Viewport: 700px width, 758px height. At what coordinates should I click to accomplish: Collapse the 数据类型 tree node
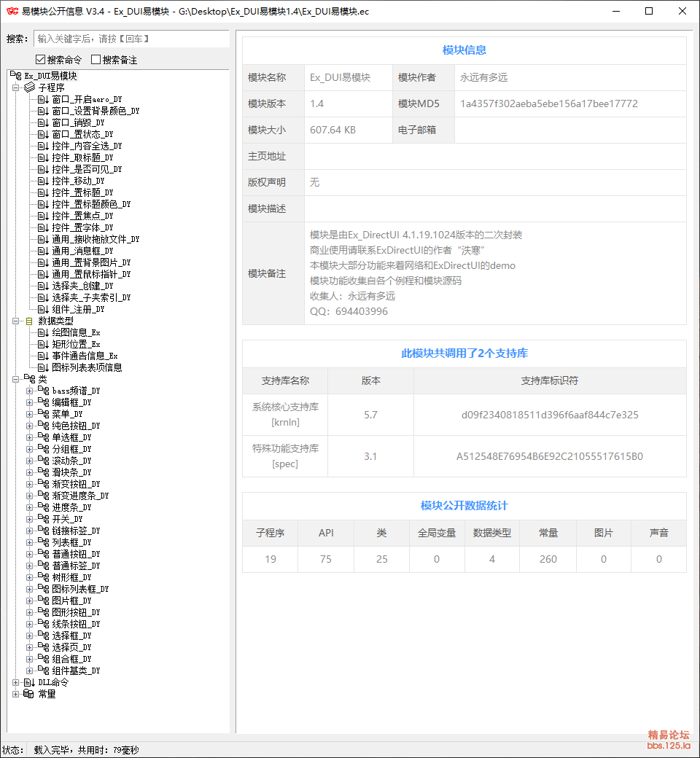[x=15, y=321]
